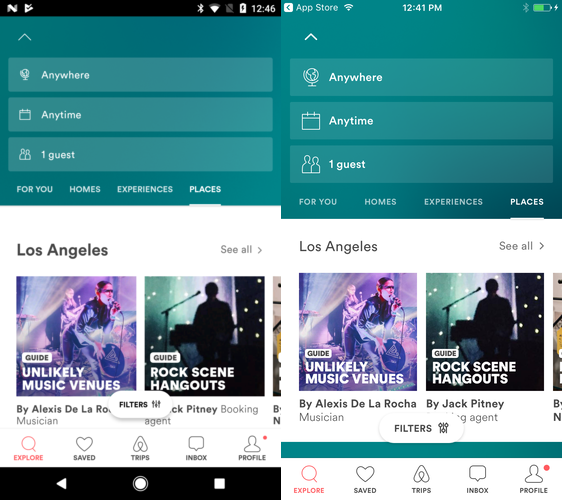Open Anytime date field in iOS screen
This screenshot has width=562, height=500.
pyautogui.click(x=421, y=121)
